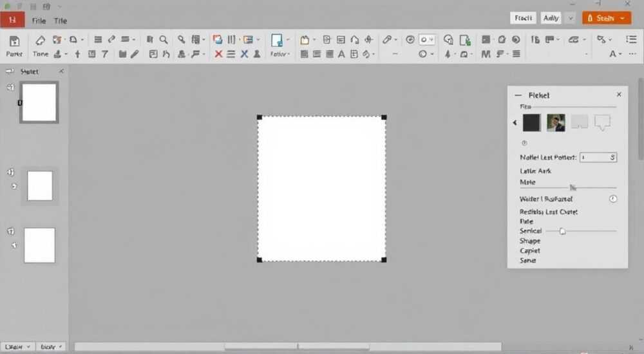644x354 pixels.
Task: Select the eraser icon above Tone
Action: click(40, 40)
